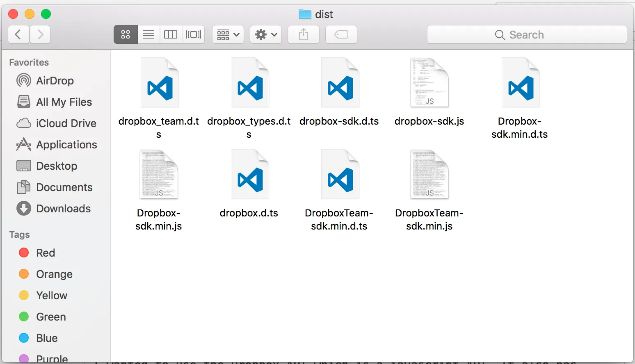This screenshot has width=635, height=364.
Task: Select the dropbox-sdk.js file thumbnail
Action: point(429,82)
